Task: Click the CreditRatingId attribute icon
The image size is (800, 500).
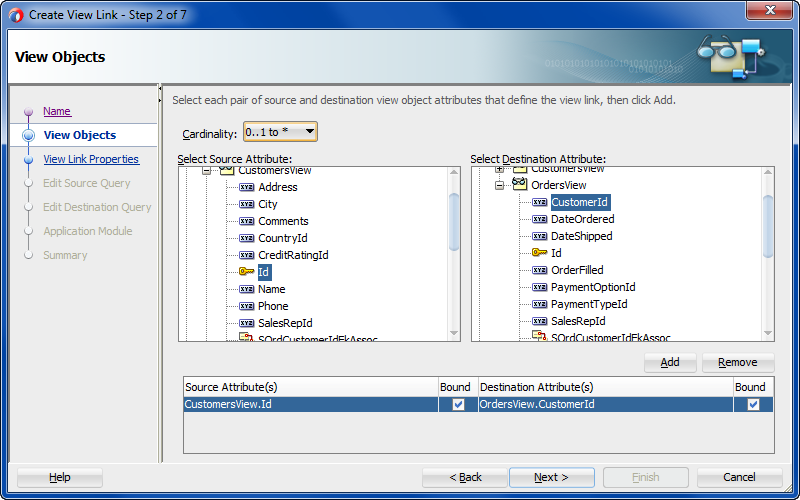Action: tap(246, 255)
